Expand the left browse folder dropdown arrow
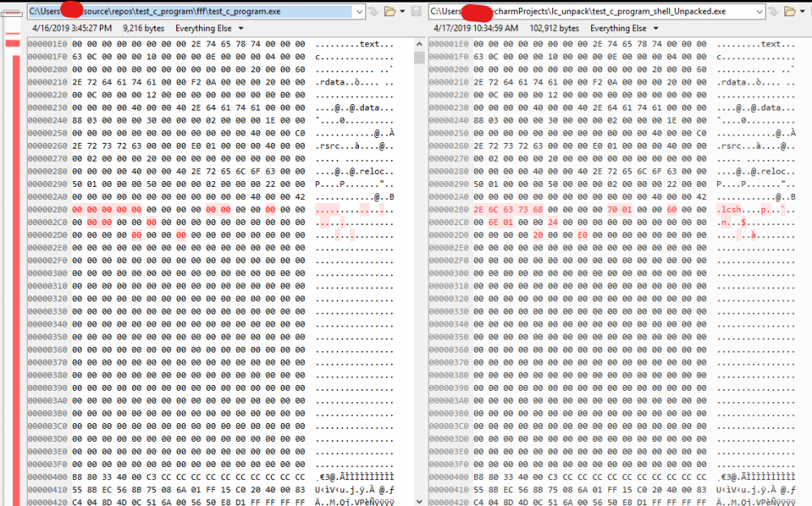 403,11
